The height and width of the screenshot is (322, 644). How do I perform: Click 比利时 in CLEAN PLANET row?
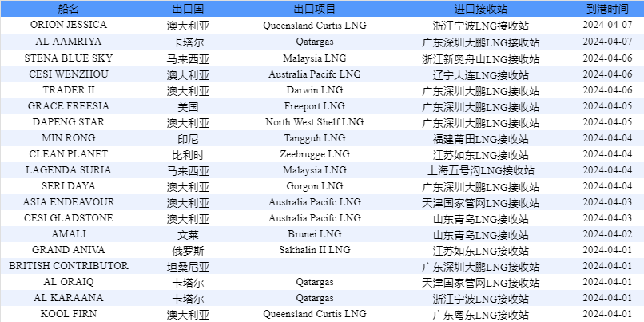coord(188,155)
